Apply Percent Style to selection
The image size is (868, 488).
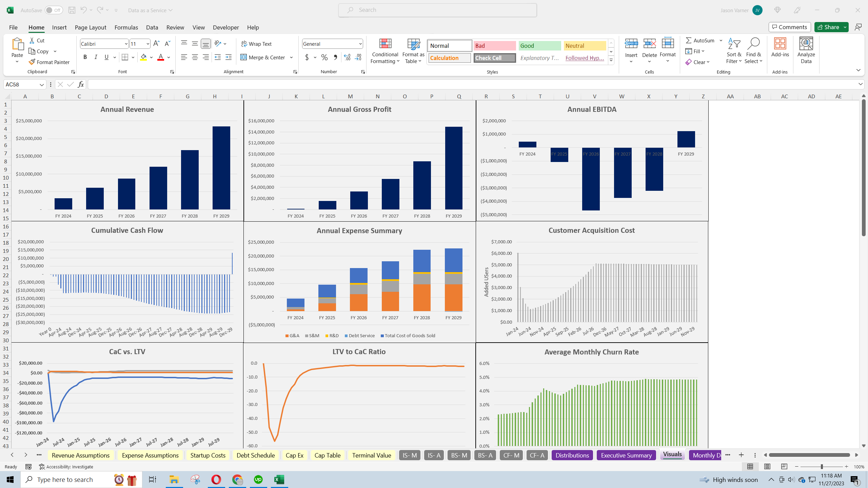[324, 57]
